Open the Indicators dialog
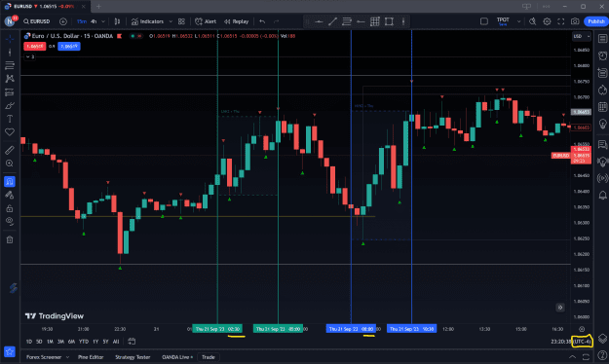The height and width of the screenshot is (364, 609). pos(147,21)
